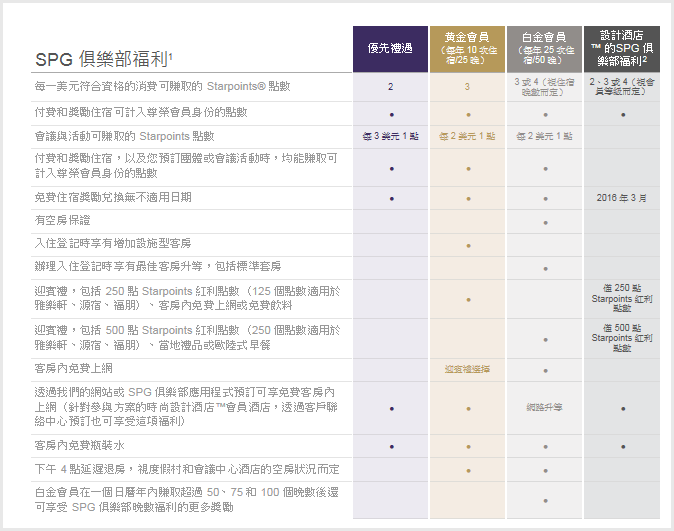Click the platinum dot for 最佳客房升等 row
Screen dimensions: 674x531
545,269
